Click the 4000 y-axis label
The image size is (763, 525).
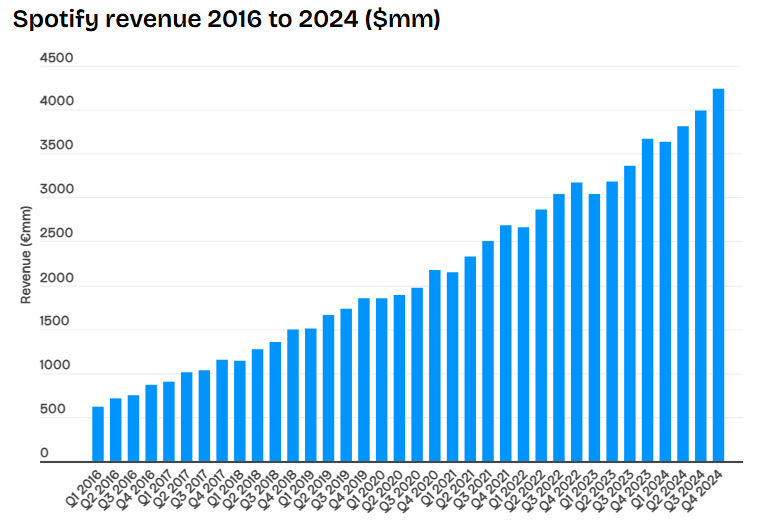pyautogui.click(x=56, y=101)
